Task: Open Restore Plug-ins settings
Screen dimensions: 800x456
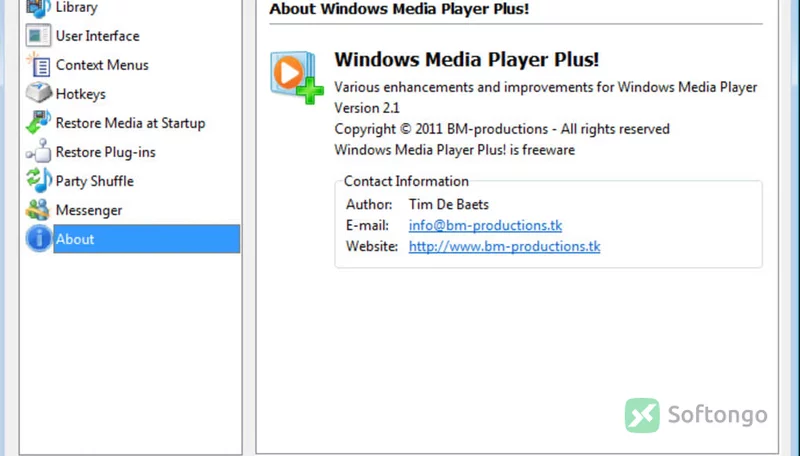Action: tap(106, 153)
